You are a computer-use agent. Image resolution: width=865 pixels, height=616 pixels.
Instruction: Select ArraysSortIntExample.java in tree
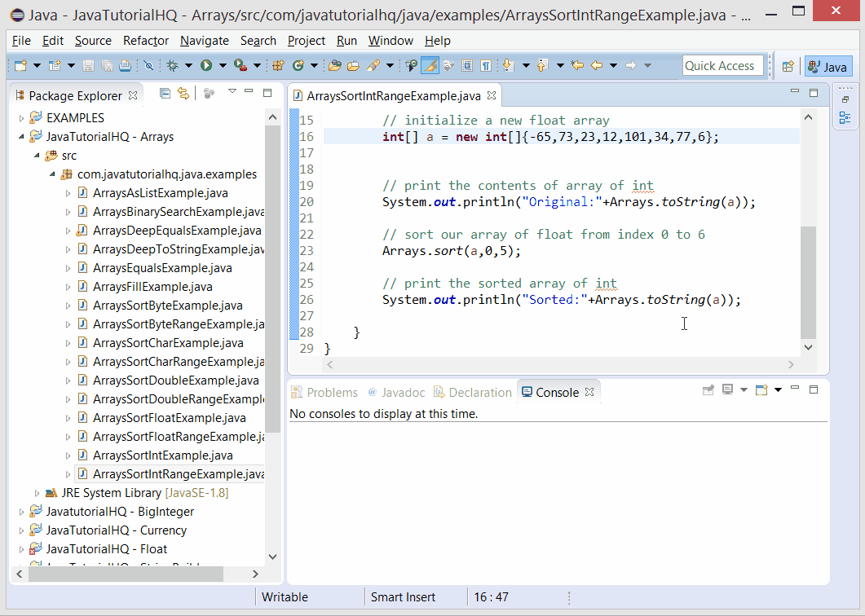point(163,455)
